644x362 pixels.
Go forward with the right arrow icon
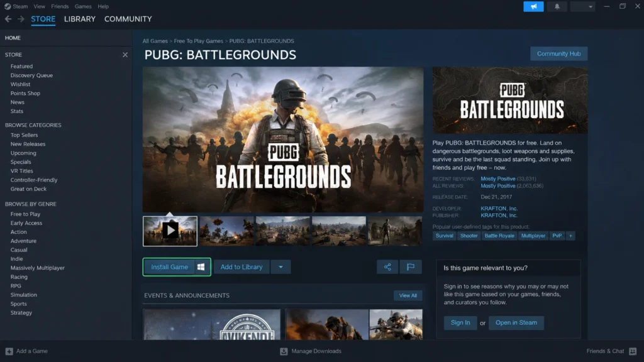[21, 19]
